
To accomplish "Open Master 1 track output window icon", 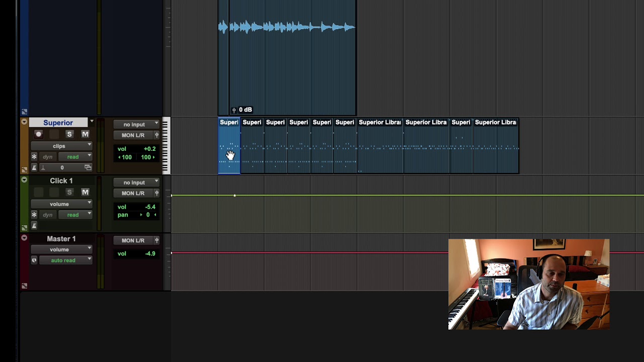I will click(x=156, y=241).
